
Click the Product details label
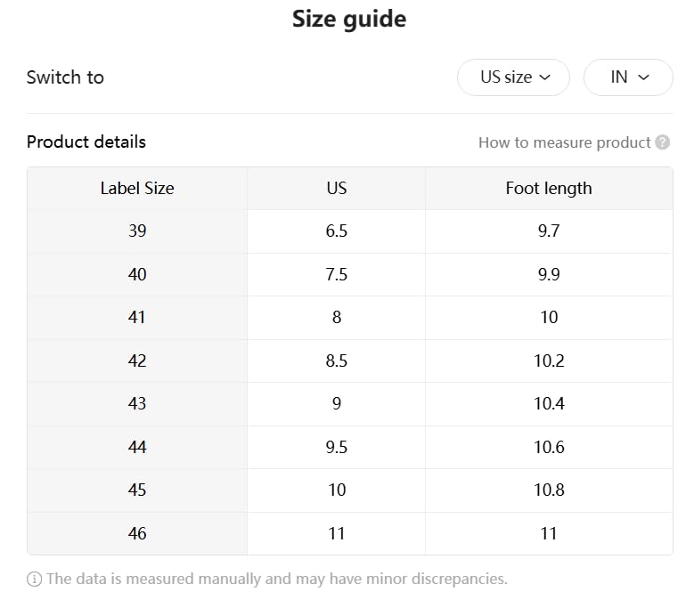[x=86, y=142]
